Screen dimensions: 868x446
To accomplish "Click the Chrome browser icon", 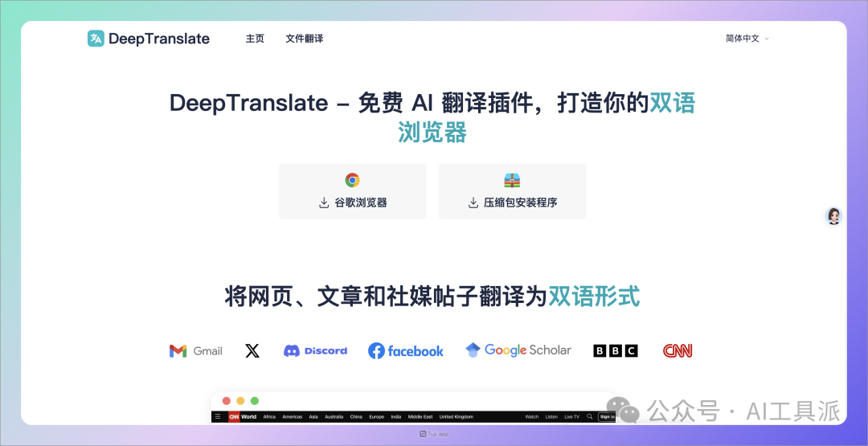I will (x=352, y=180).
